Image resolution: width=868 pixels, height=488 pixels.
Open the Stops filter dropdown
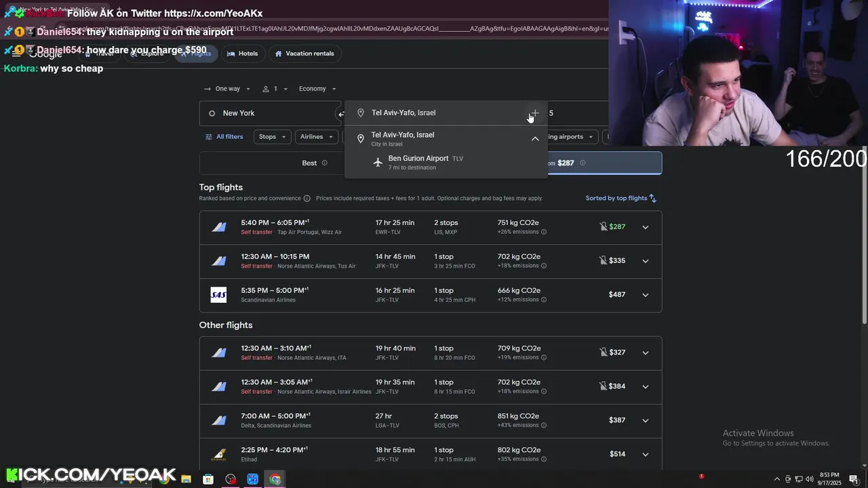(x=272, y=137)
